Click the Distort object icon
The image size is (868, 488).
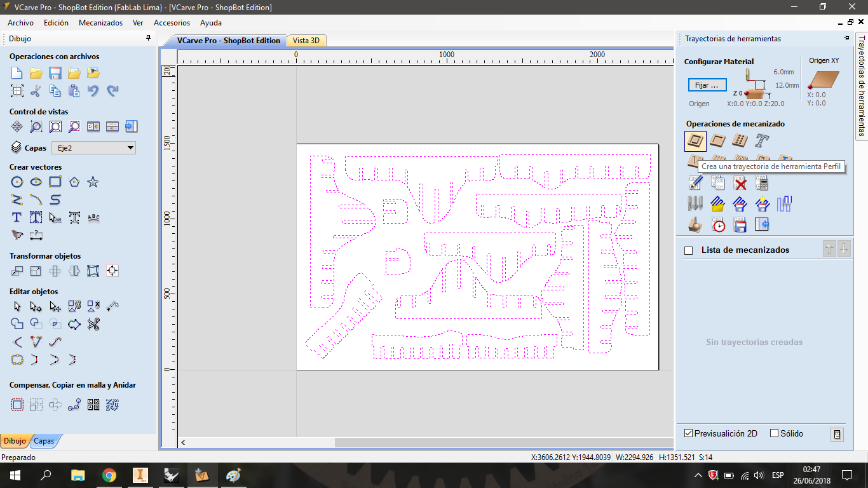pos(93,271)
